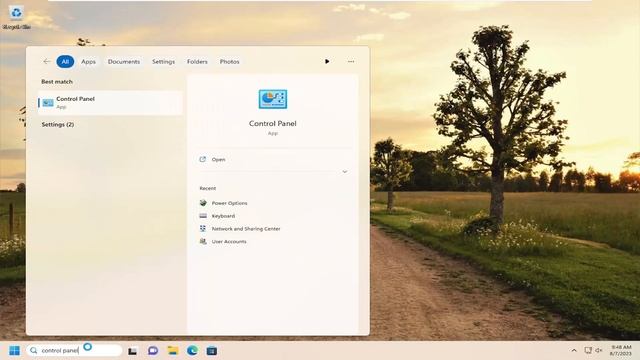Select the All filter tab
The width and height of the screenshot is (640, 360).
(65, 62)
